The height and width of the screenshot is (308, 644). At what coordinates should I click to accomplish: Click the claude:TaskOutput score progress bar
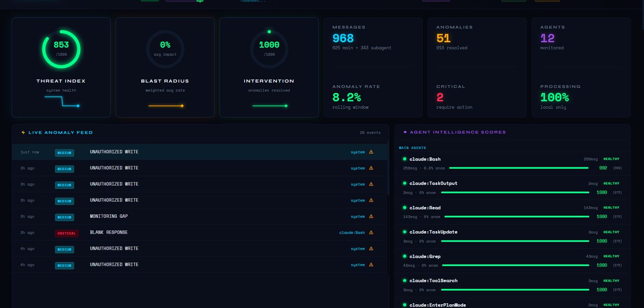(x=515, y=192)
